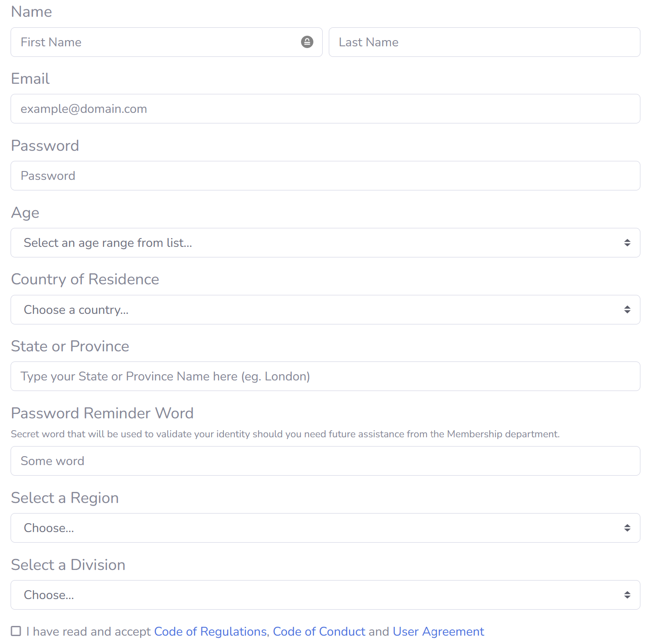
Task: Click the Password Reminder Word heading
Action: pos(102,413)
